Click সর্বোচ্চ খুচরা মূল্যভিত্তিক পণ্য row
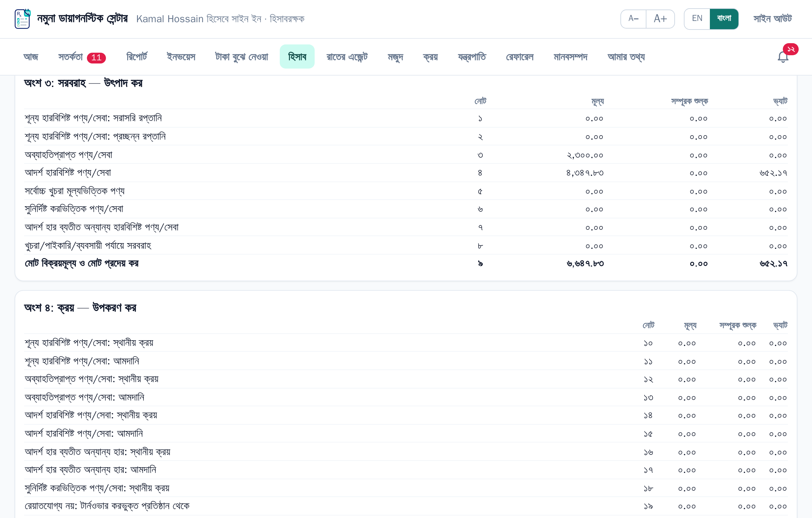 (x=406, y=191)
